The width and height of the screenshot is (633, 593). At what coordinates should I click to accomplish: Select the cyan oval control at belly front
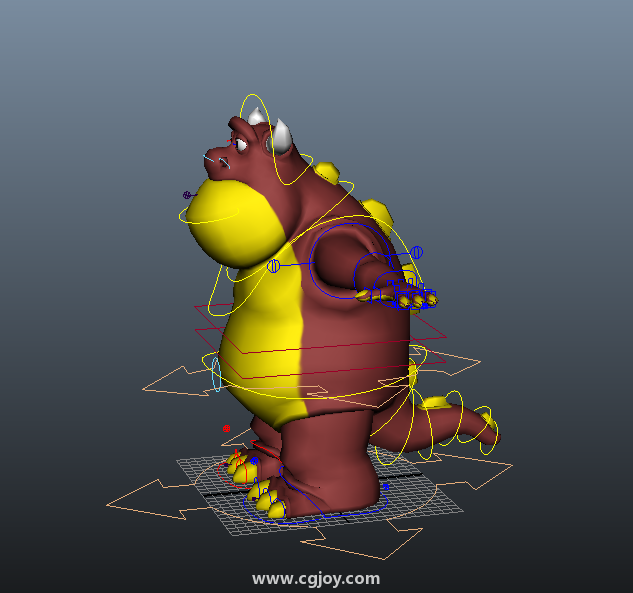[216, 375]
